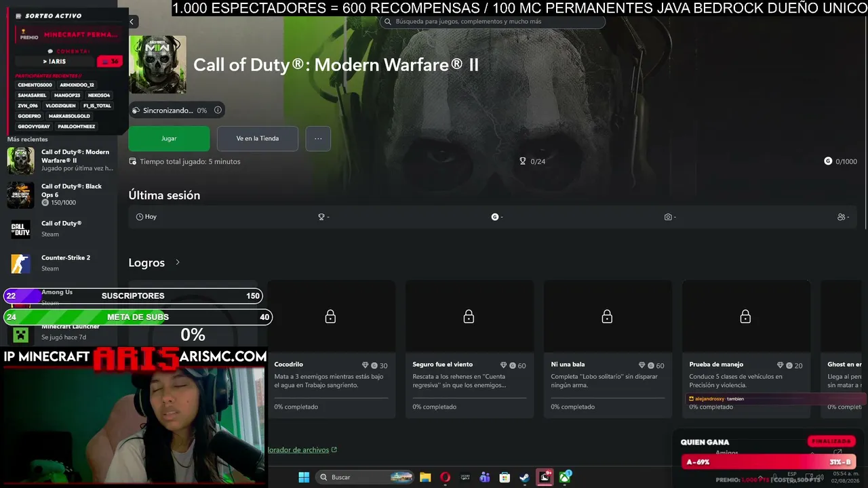Click the lock icon on Seguro fue el viento
The height and width of the screenshot is (488, 868).
tap(469, 317)
